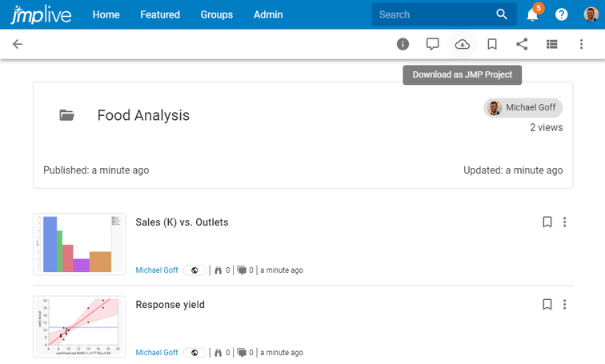Open the help question mark icon
This screenshot has width=605, height=364.
[562, 14]
